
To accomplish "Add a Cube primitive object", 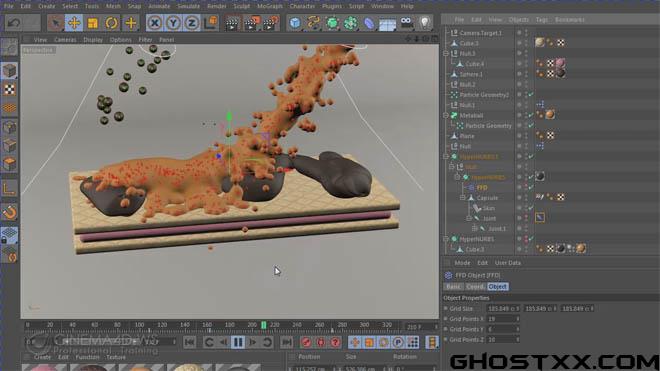I will (295, 23).
